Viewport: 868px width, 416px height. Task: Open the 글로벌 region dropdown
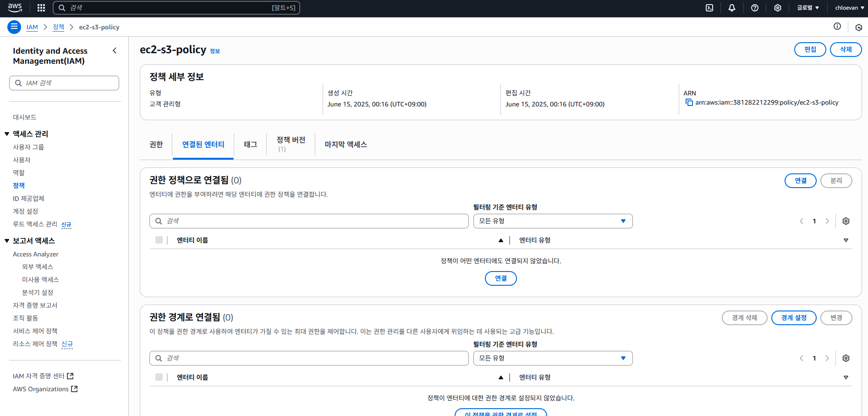pyautogui.click(x=808, y=8)
